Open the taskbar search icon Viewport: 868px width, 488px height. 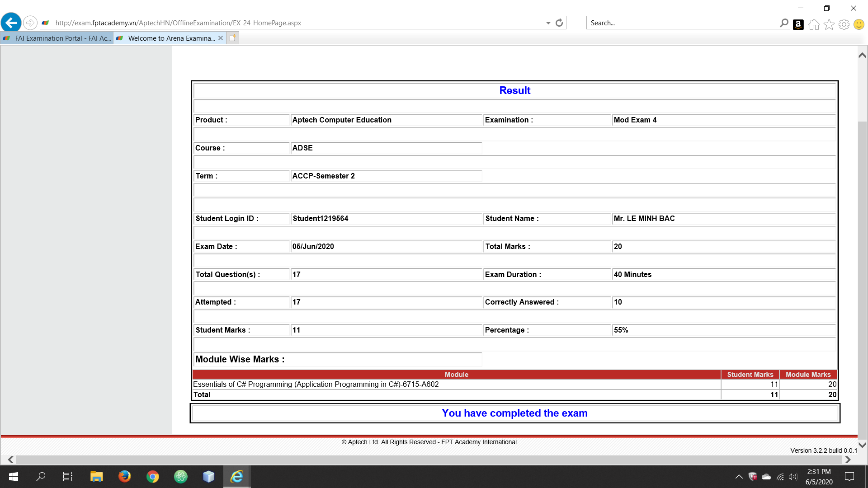point(41,477)
